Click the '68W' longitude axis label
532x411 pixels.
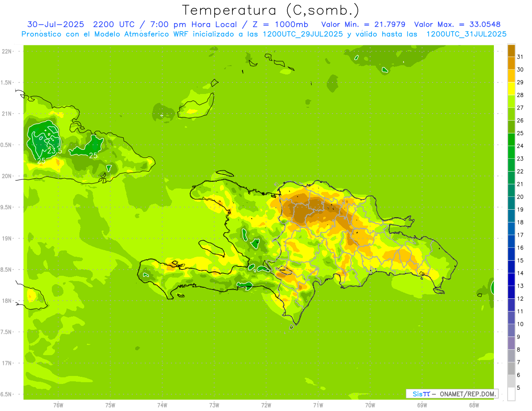(474, 405)
